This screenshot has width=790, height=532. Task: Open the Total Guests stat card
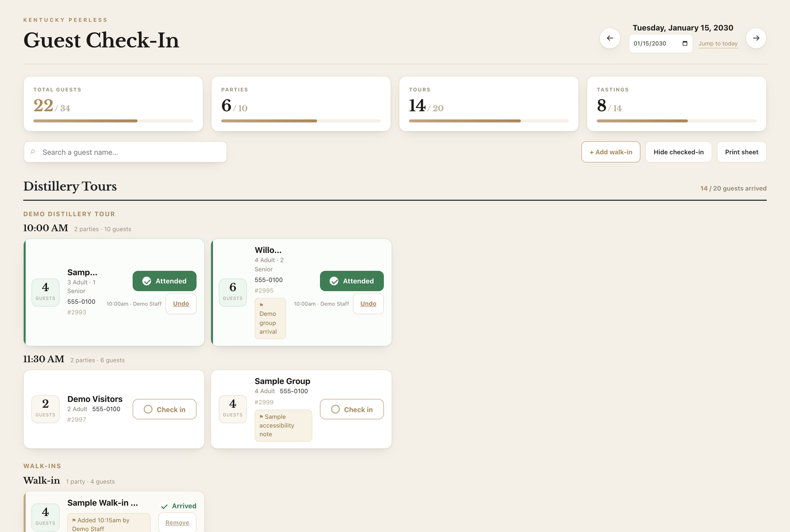pyautogui.click(x=113, y=104)
